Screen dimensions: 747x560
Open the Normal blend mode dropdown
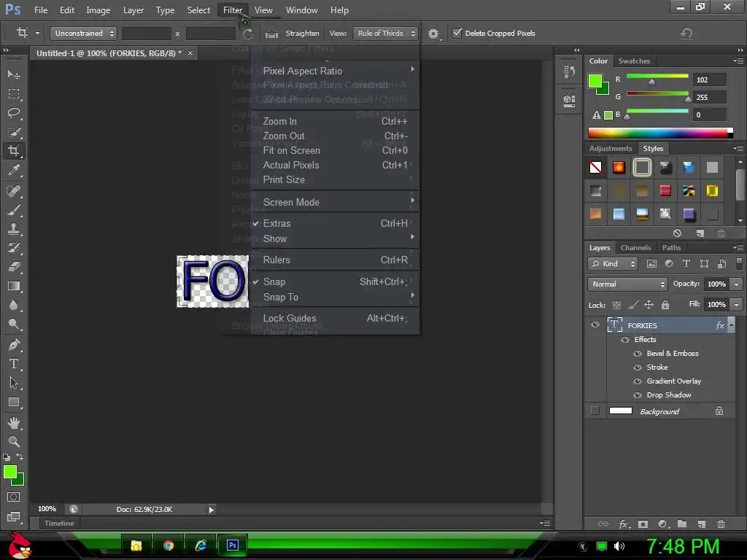coord(627,284)
